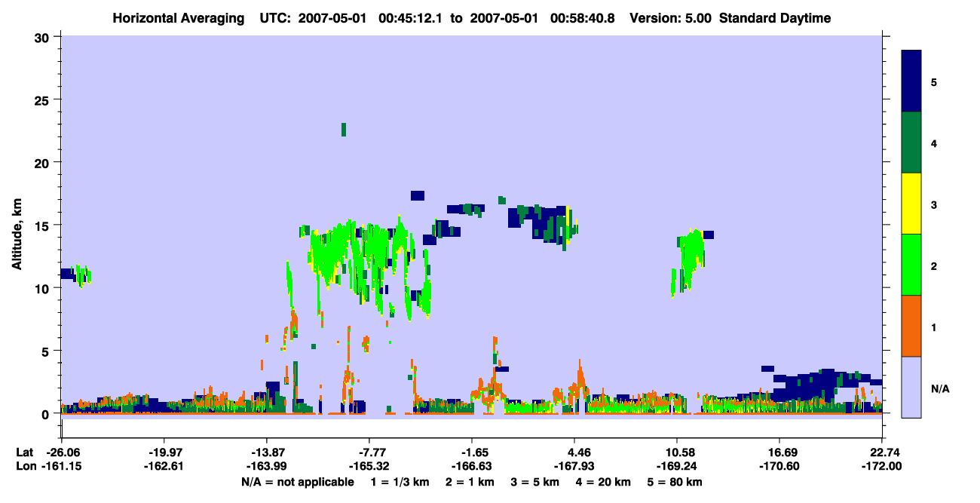Click the 'Lat' row label

pyautogui.click(x=24, y=452)
